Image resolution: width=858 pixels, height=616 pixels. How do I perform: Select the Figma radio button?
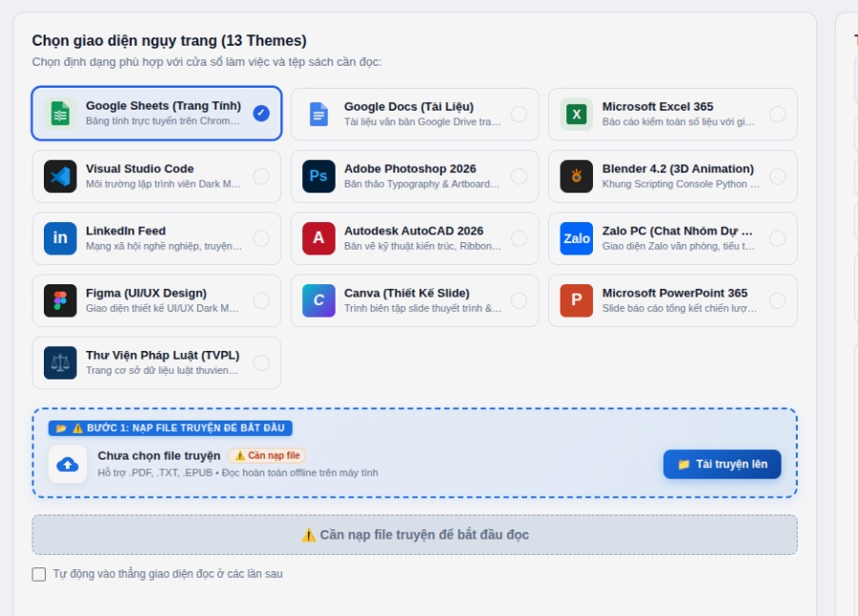pos(261,300)
